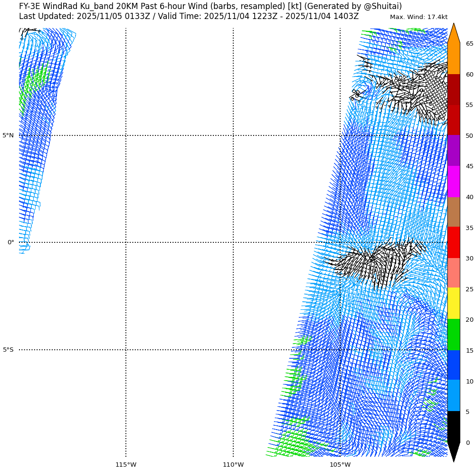Viewport: 476px width, 470px height.
Task: Click the magenta 40-45 kt colorbar segment
Action: 454,182
